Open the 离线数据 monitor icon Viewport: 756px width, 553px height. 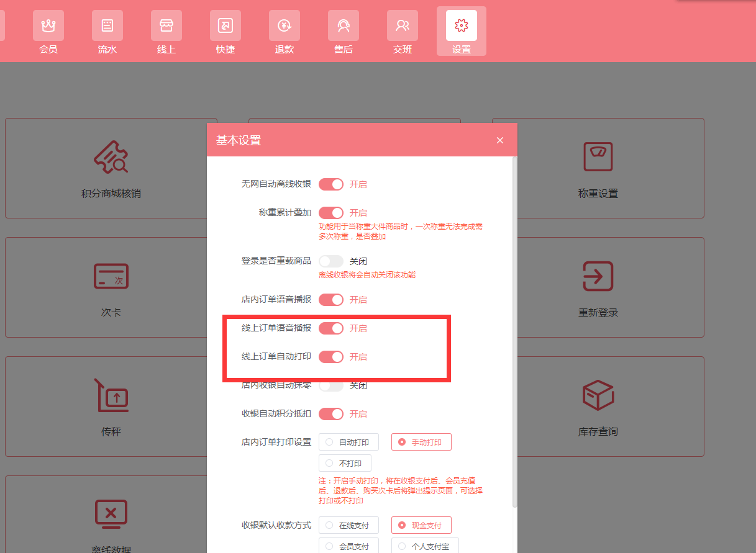coord(111,514)
